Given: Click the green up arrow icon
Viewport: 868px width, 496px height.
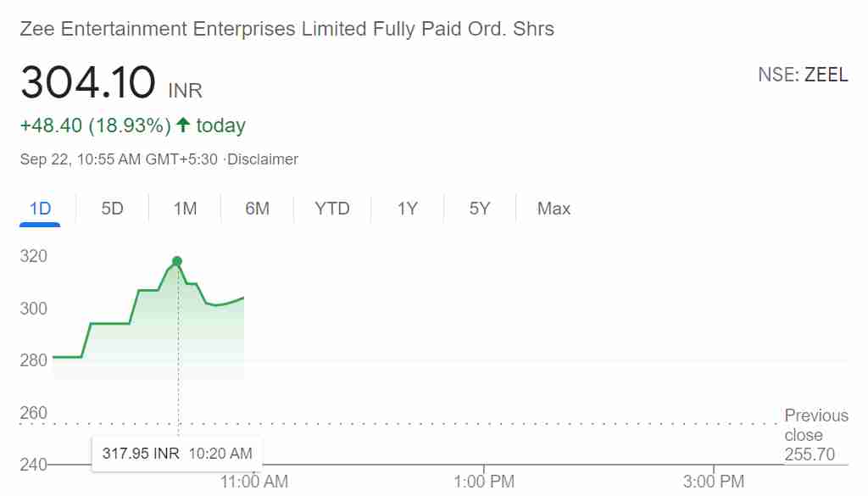Looking at the screenshot, I should (183, 125).
